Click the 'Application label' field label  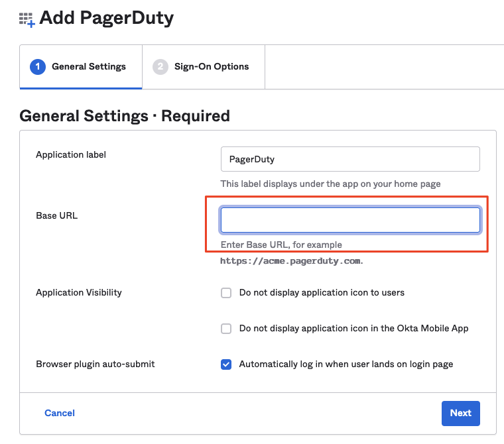pos(71,155)
